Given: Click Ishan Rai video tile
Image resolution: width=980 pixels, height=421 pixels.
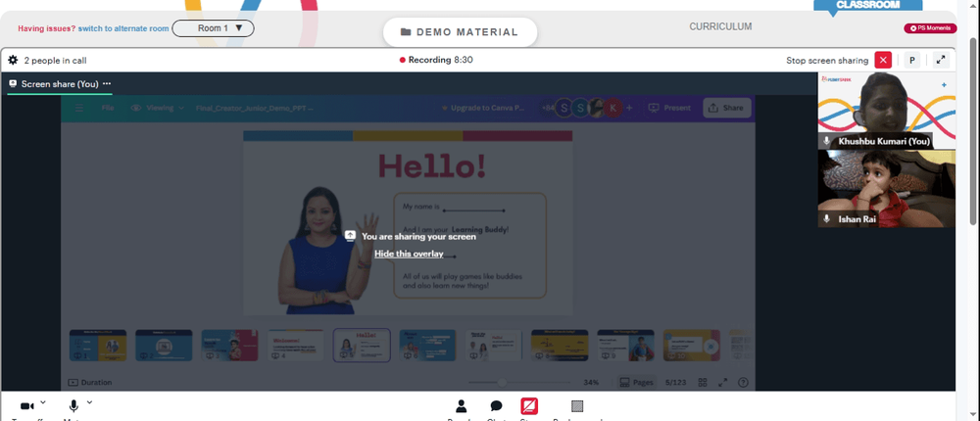Looking at the screenshot, I should pyautogui.click(x=886, y=189).
